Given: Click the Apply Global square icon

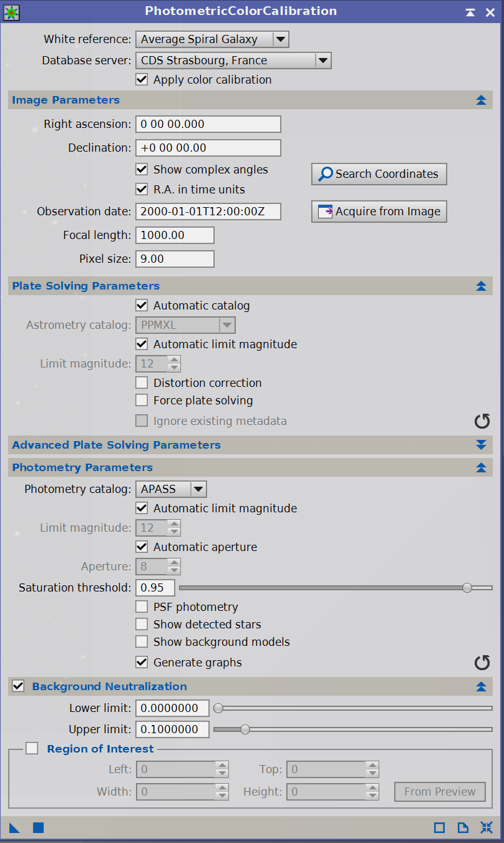Looking at the screenshot, I should (x=38, y=827).
